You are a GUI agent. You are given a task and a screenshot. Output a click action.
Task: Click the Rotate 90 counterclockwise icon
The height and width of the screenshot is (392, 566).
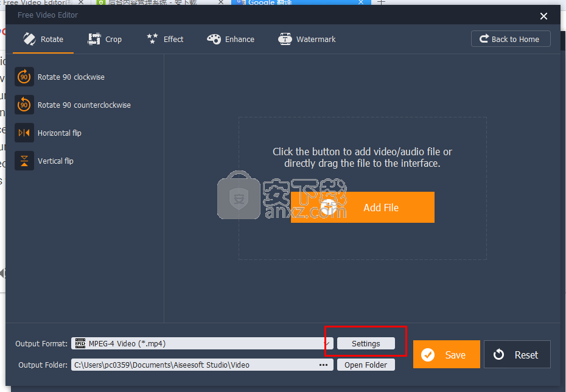click(x=24, y=105)
